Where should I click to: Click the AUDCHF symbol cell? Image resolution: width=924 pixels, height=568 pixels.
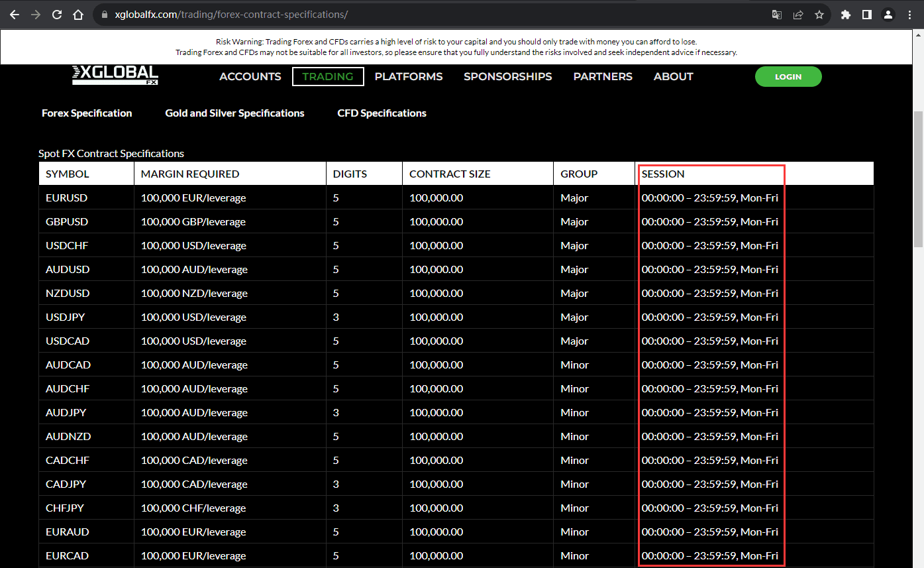[86, 388]
